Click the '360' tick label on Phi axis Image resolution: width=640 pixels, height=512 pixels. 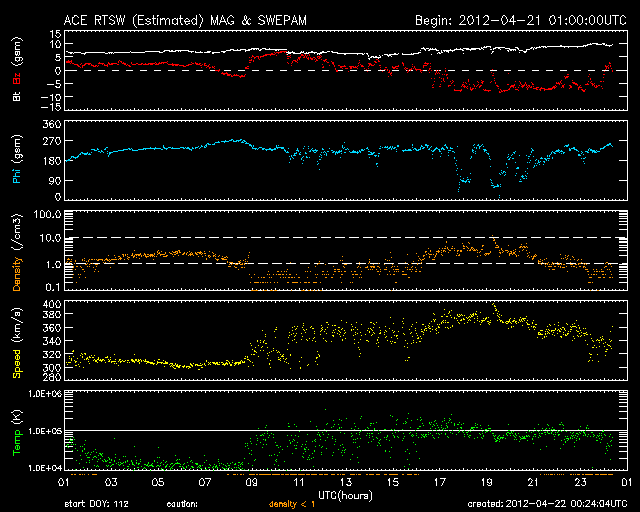[x=52, y=124]
